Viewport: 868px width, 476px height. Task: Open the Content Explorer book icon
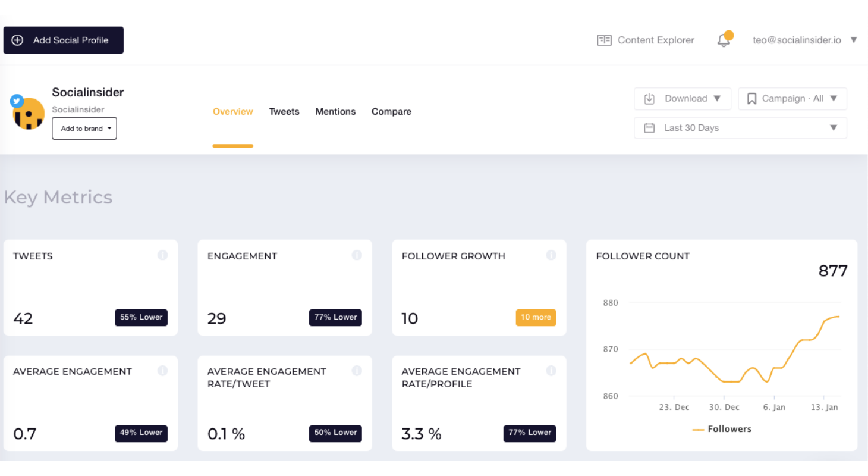(604, 40)
